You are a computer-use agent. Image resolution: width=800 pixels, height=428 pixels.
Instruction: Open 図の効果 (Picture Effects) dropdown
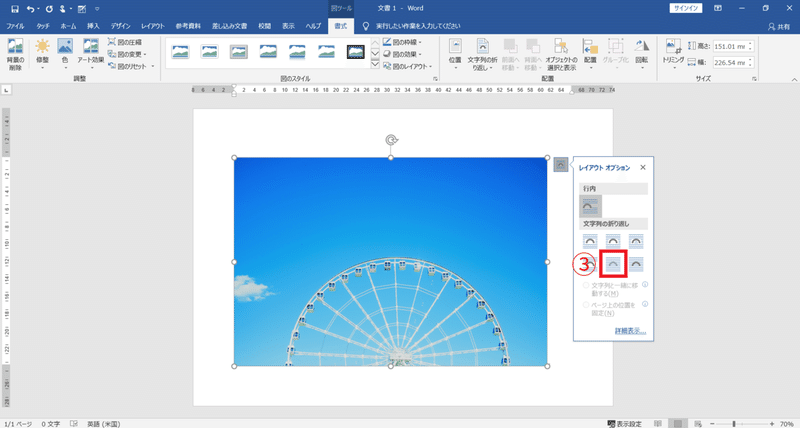[x=402, y=54]
